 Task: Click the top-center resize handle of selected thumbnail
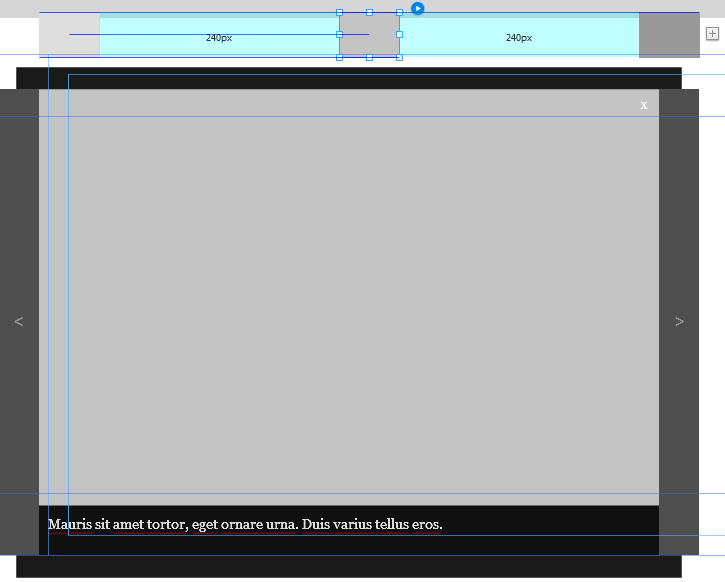pos(369,12)
